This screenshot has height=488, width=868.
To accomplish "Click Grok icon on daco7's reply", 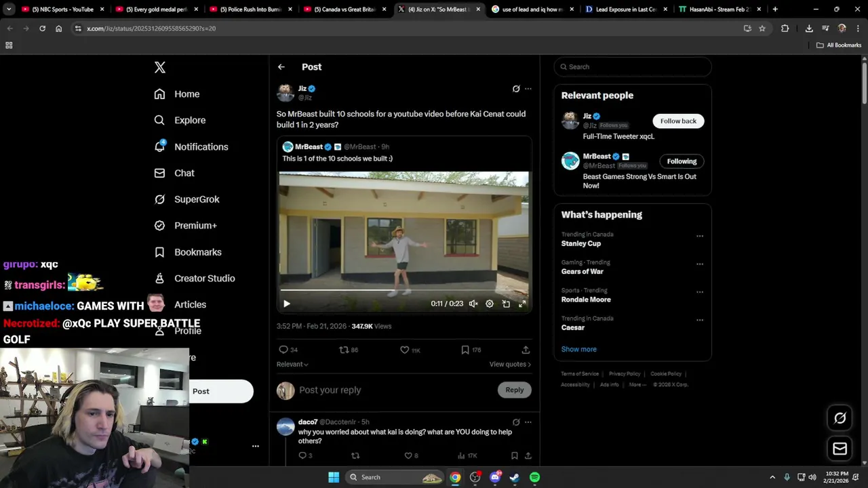I will pyautogui.click(x=516, y=422).
